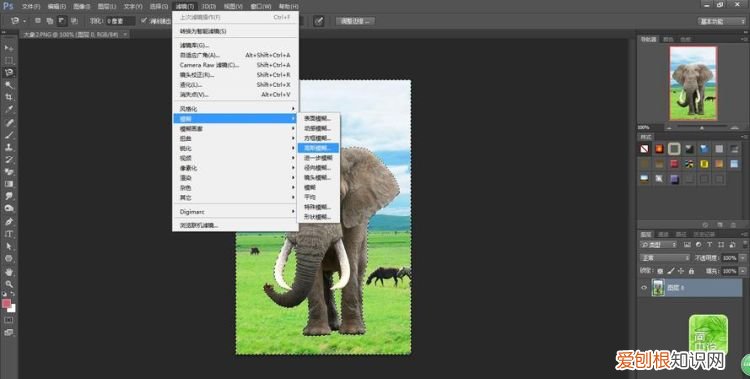
Task: Close the document tab
Action: click(125, 34)
